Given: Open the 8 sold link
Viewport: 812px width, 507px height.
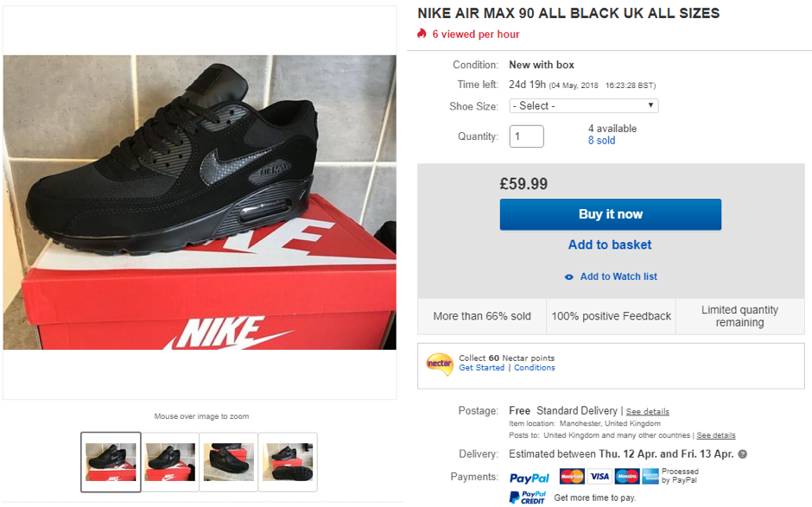Looking at the screenshot, I should click(x=601, y=140).
